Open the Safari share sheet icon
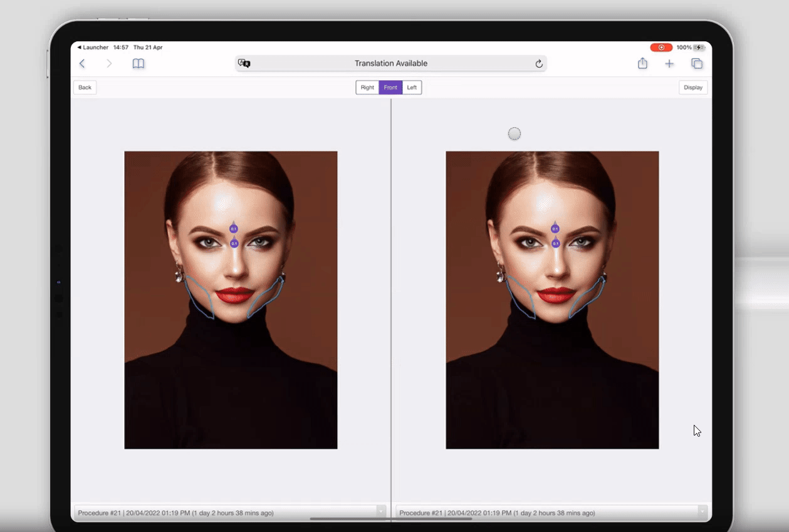The height and width of the screenshot is (532, 789). point(642,63)
